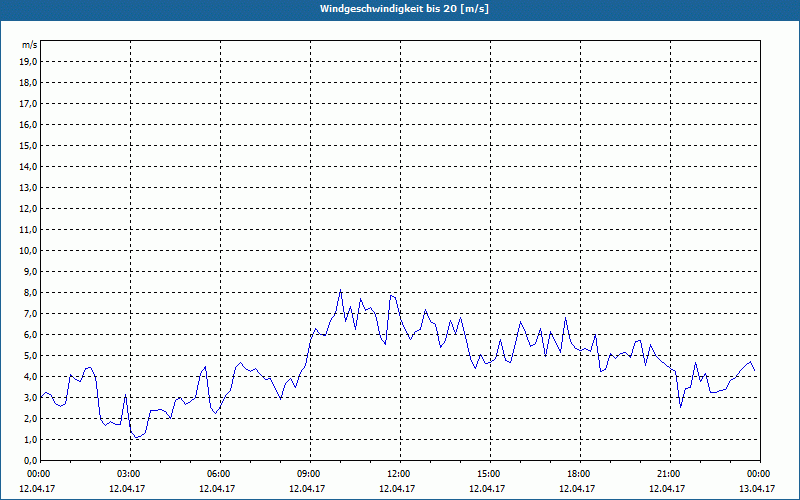Click the '13.04.17' date label
Viewport: 800px width, 500px height.
757,488
